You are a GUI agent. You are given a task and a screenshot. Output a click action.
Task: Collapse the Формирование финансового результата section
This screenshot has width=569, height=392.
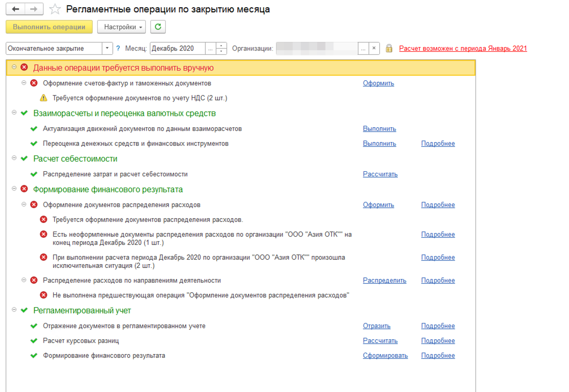point(14,189)
